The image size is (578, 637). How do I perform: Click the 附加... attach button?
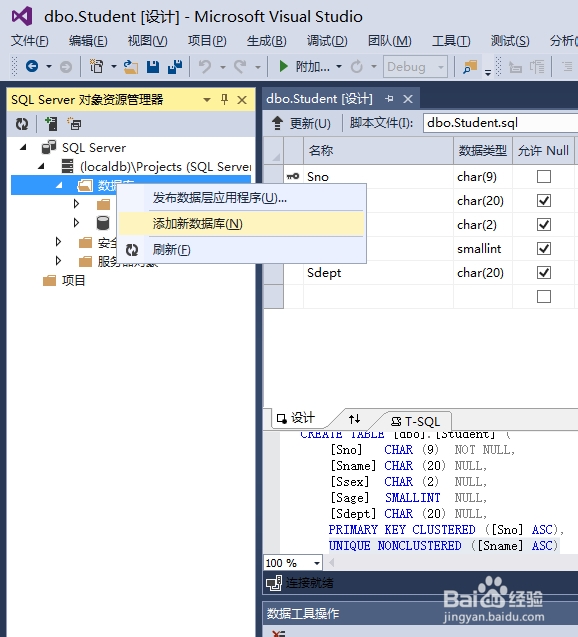click(304, 66)
